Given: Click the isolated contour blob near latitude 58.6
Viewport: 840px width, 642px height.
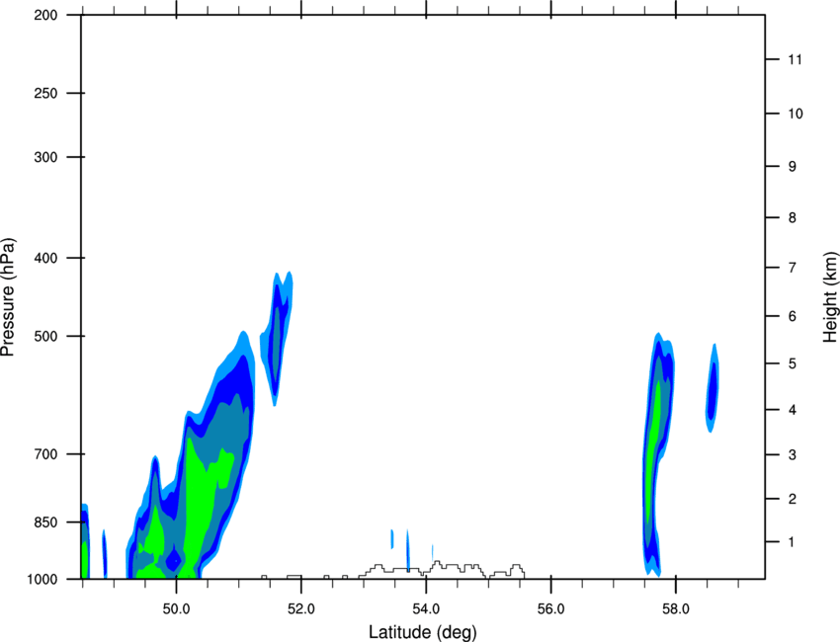Looking at the screenshot, I should 712,388.
